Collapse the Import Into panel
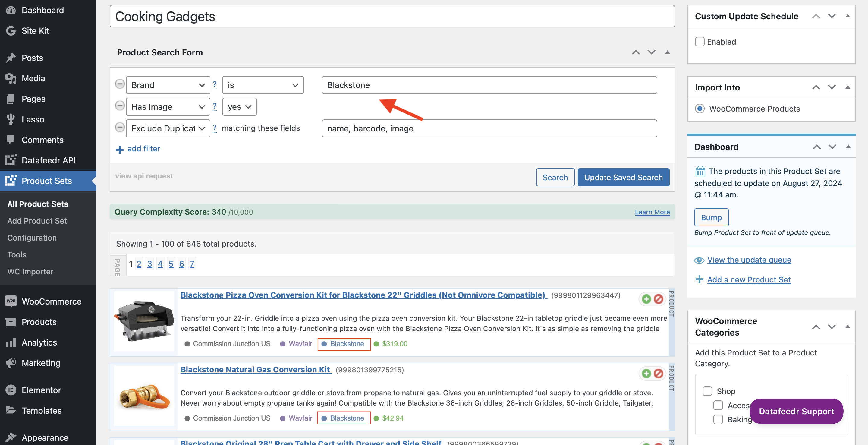Image resolution: width=868 pixels, height=445 pixels. [x=848, y=87]
